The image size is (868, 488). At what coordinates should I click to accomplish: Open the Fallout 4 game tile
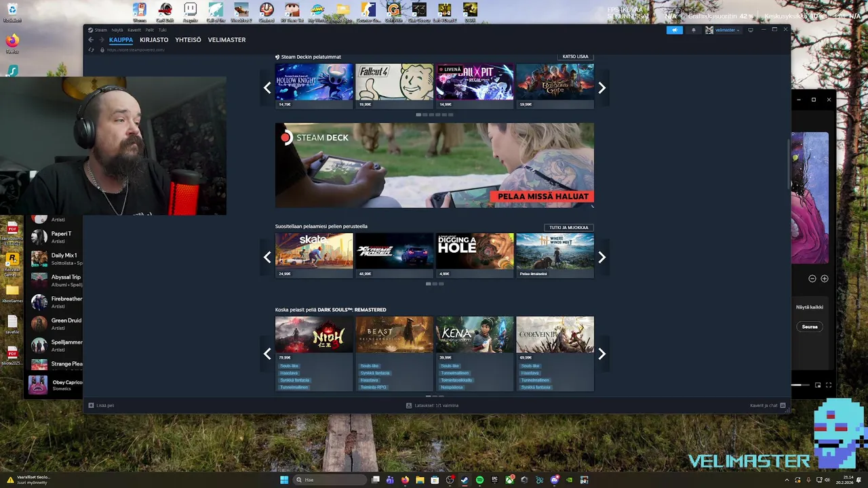394,86
